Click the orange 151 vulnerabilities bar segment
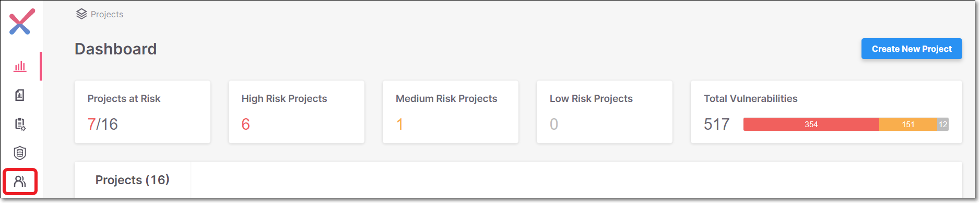This screenshot has height=203, width=980. click(x=908, y=125)
